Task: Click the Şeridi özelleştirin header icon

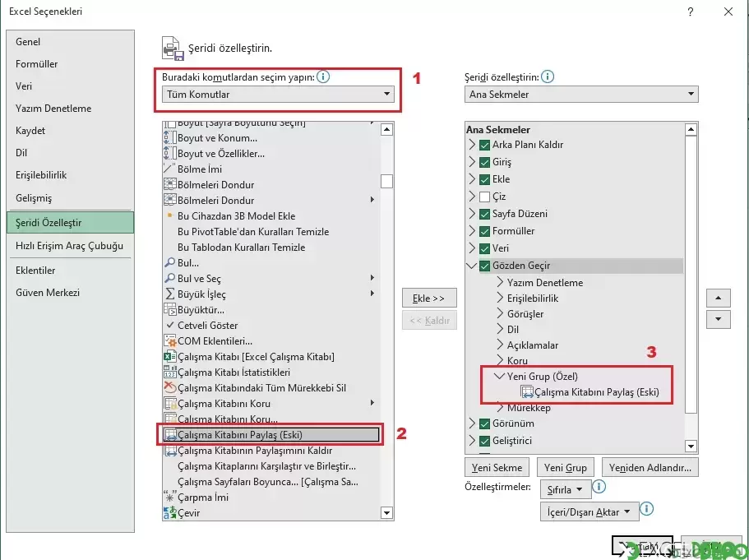Action: click(x=173, y=49)
